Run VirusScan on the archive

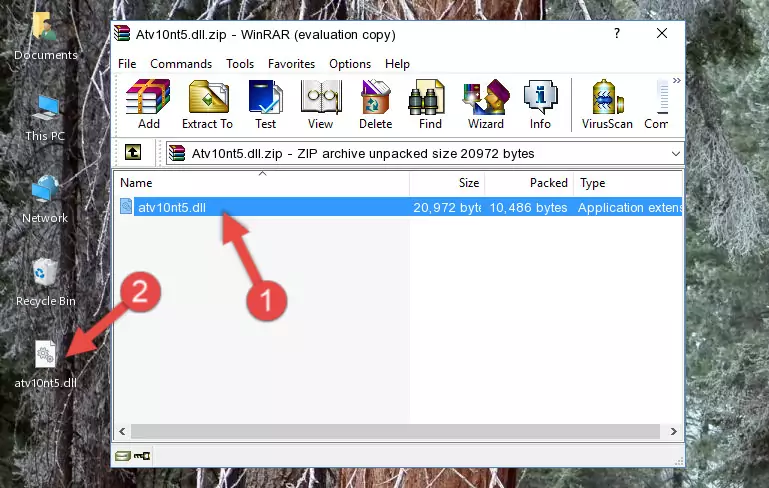click(x=607, y=104)
